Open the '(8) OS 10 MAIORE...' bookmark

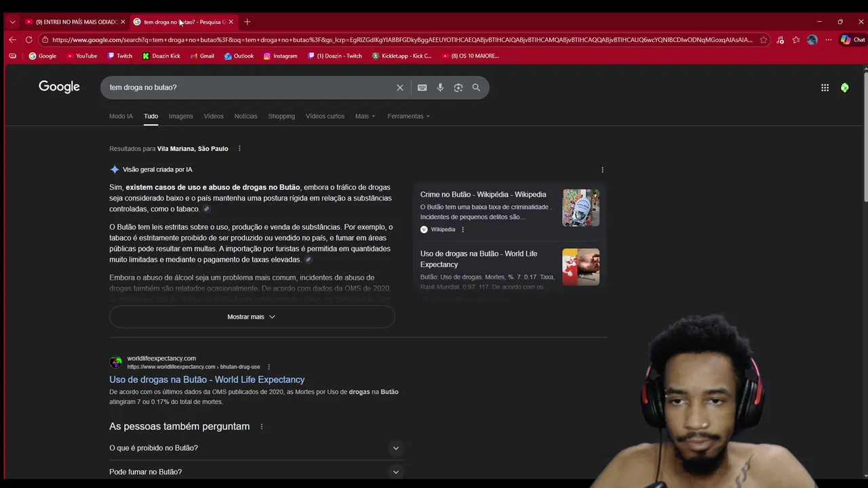pos(470,56)
